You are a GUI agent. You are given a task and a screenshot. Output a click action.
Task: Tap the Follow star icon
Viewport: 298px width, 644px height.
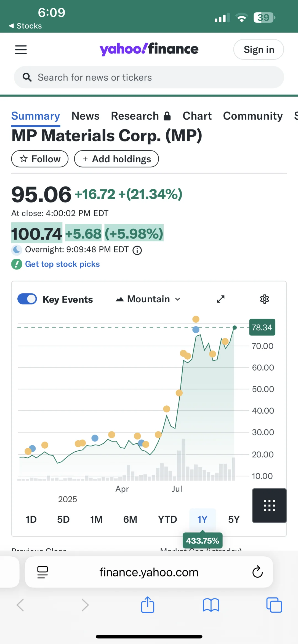[24, 158]
